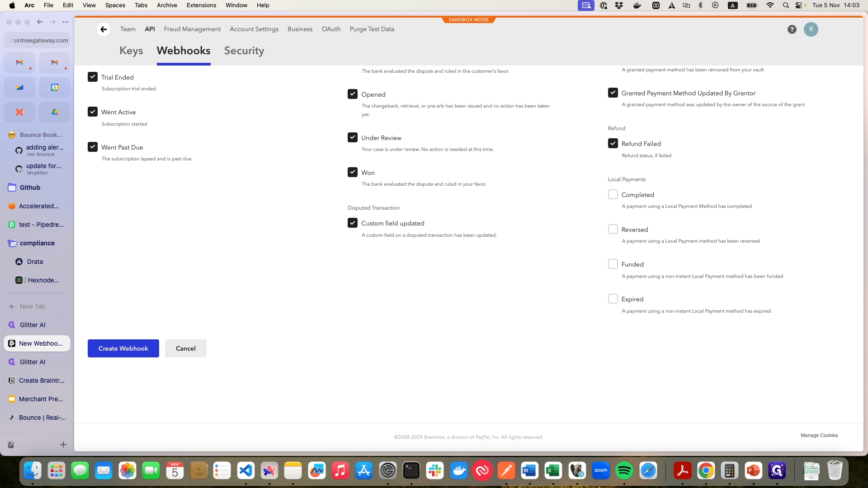
Task: Uncheck the Won dispute checkbox
Action: click(353, 172)
